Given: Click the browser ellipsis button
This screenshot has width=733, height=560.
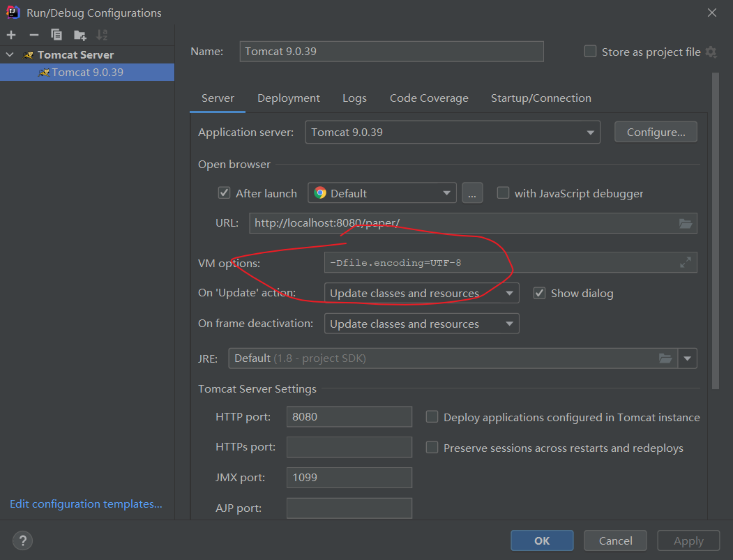Looking at the screenshot, I should click(x=472, y=193).
